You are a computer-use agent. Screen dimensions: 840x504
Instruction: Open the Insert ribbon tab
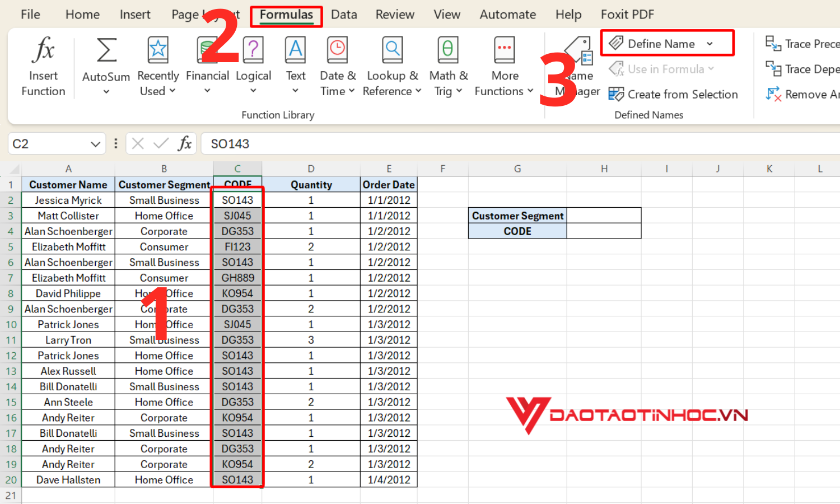click(x=135, y=15)
